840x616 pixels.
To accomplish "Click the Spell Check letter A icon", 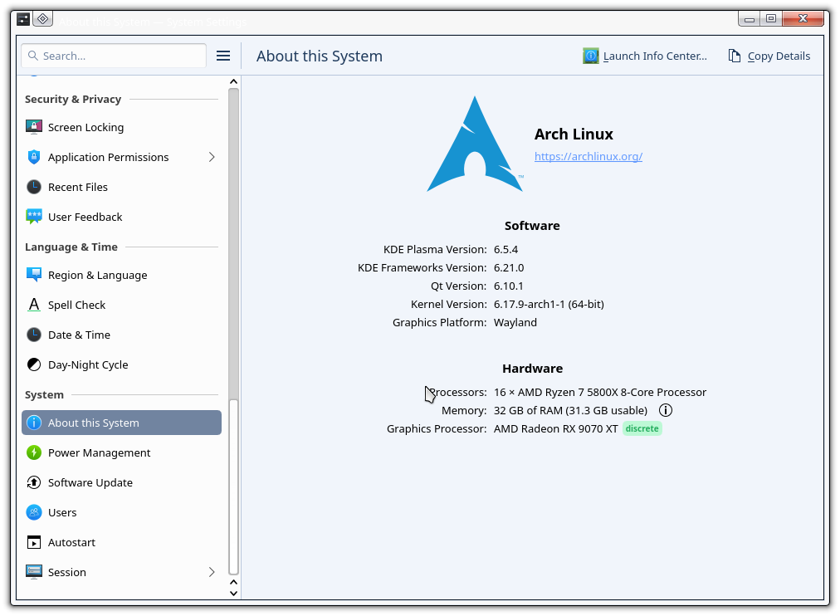I will pos(34,305).
